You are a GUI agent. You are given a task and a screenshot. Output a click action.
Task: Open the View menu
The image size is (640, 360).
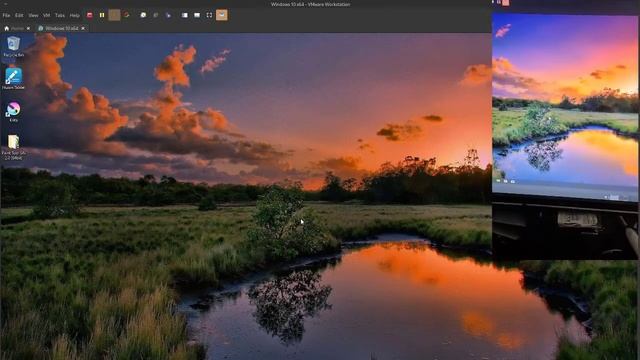33,16
